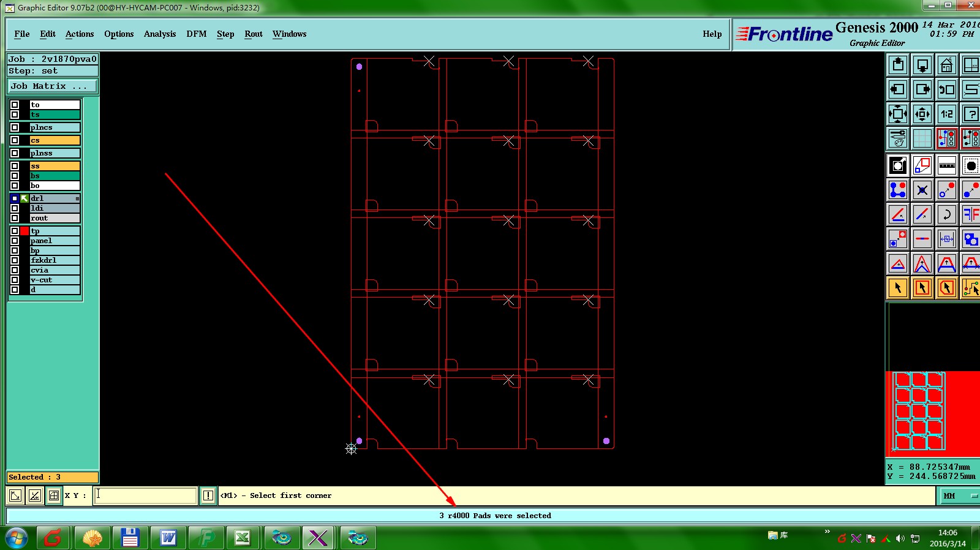Click the four blue connected dots icon

point(898,190)
